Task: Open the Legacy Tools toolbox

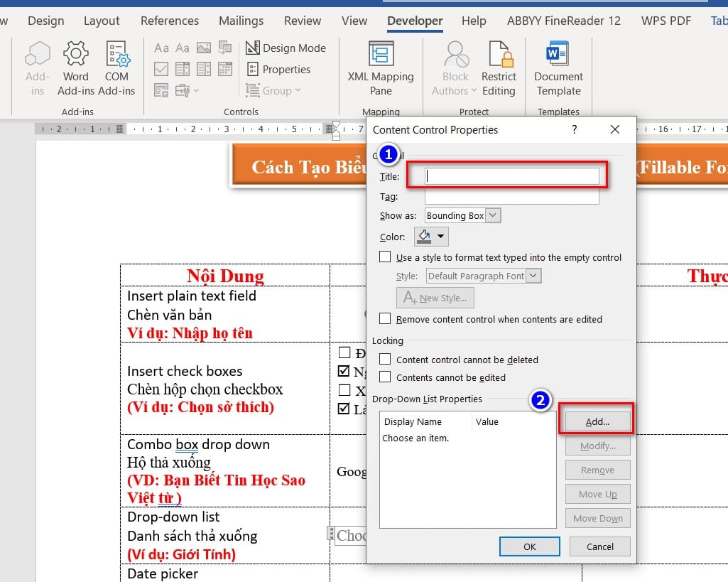Action: (x=183, y=90)
